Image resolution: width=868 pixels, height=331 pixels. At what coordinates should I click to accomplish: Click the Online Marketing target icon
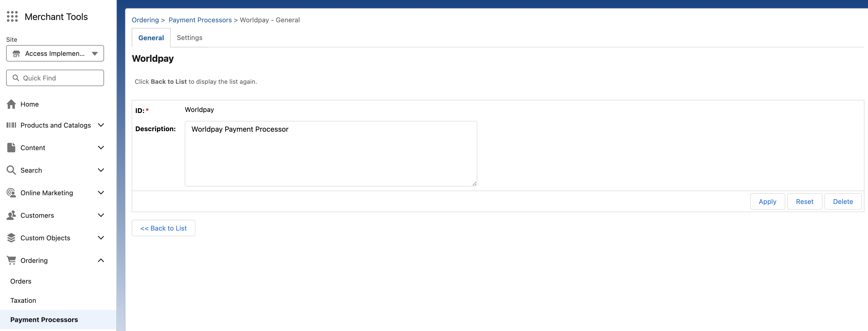(11, 193)
